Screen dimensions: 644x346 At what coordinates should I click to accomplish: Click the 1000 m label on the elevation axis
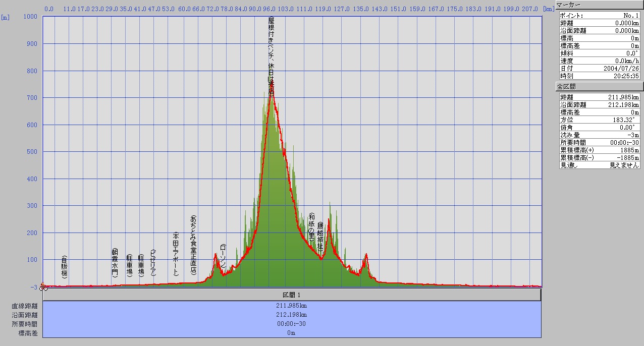click(31, 17)
